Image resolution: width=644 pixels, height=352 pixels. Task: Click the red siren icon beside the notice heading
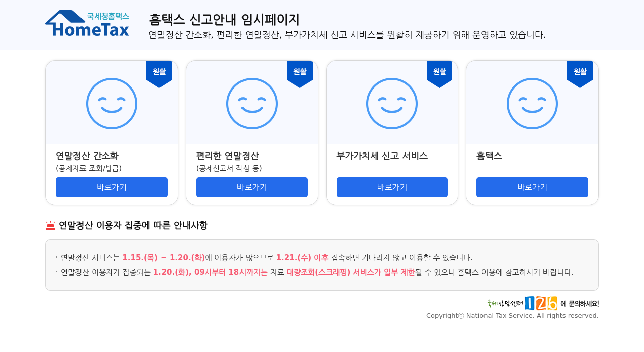[50, 225]
